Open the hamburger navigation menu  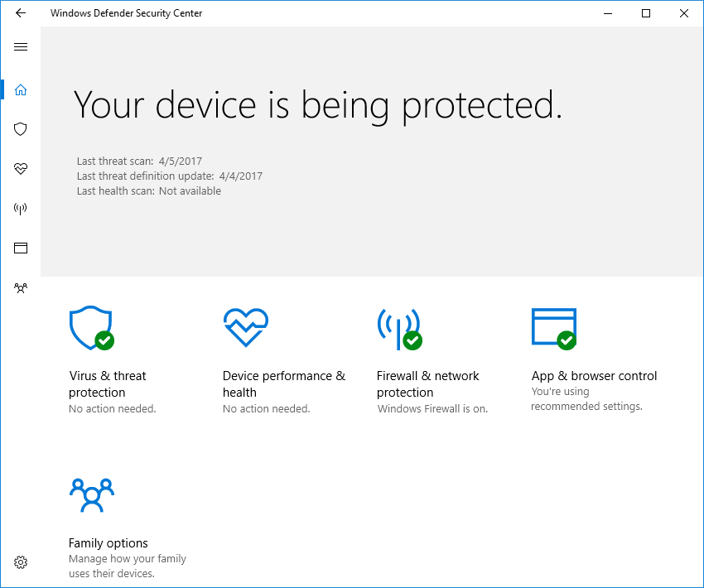click(21, 46)
